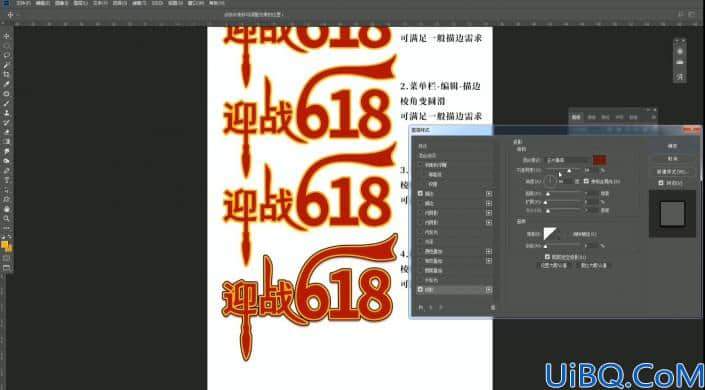Move effect up arrow below styles list
Viewport: 705px width, 390px height.
point(431,307)
